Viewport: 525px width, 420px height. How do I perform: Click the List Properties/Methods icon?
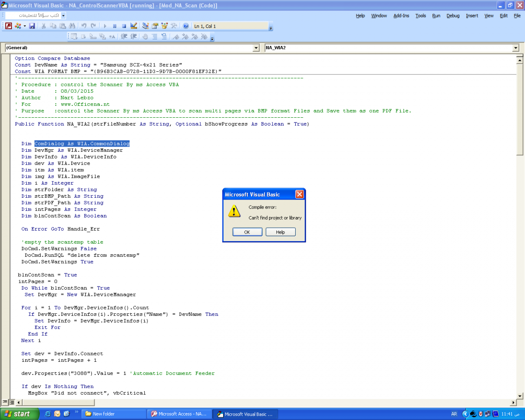point(74,37)
